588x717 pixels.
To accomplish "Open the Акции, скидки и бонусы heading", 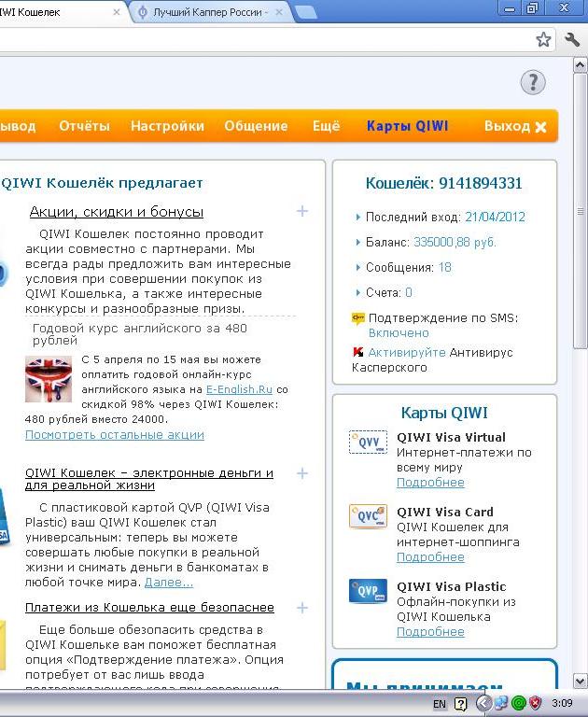I will (x=117, y=212).
